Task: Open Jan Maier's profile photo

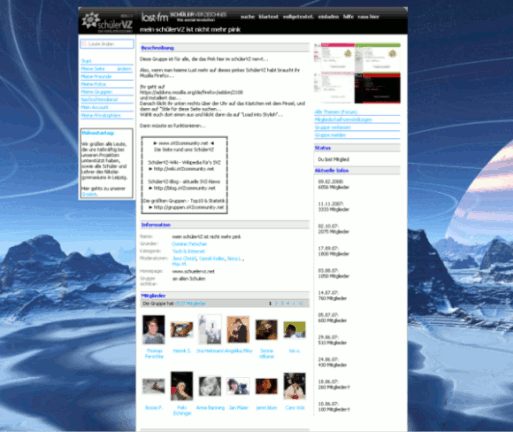Action: [x=238, y=386]
